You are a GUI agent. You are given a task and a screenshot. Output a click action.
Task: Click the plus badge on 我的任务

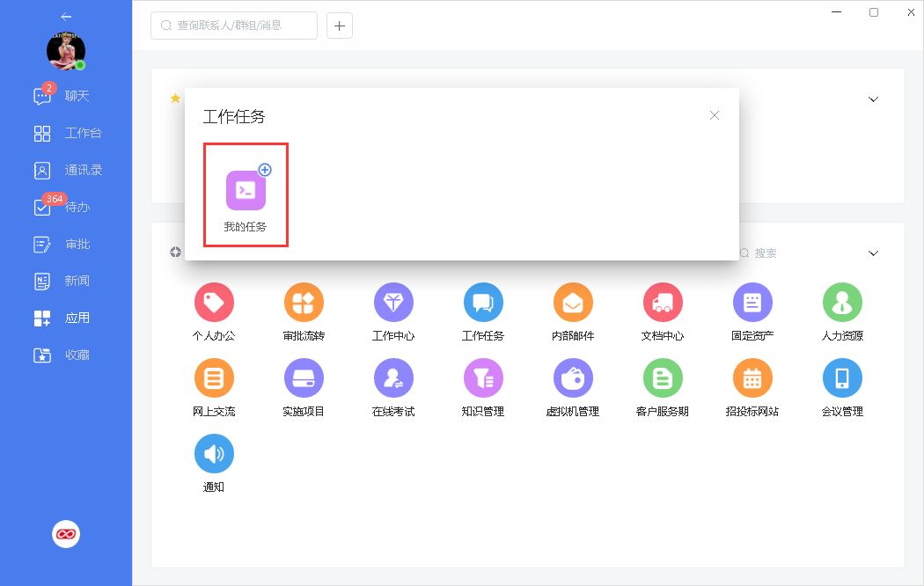[265, 170]
